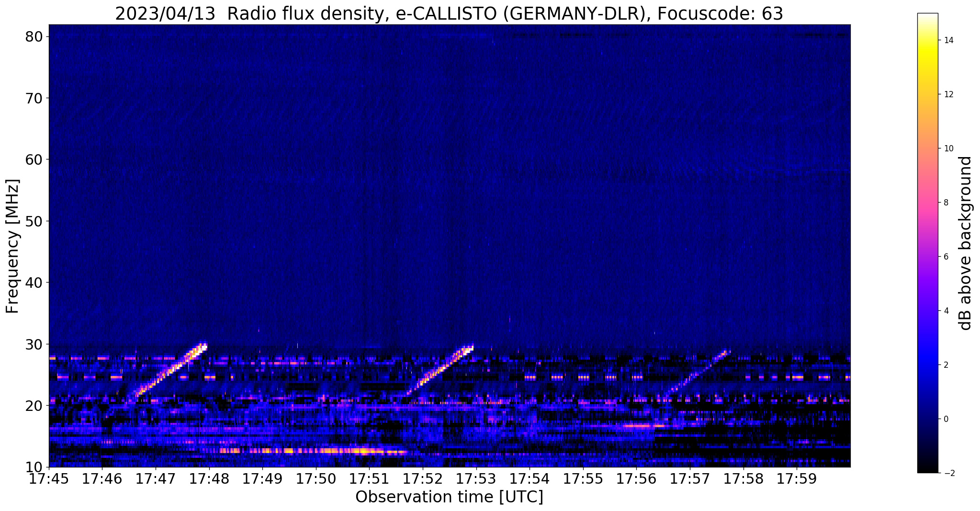
Task: Click the 17:47 time tick label
Action: coord(155,479)
